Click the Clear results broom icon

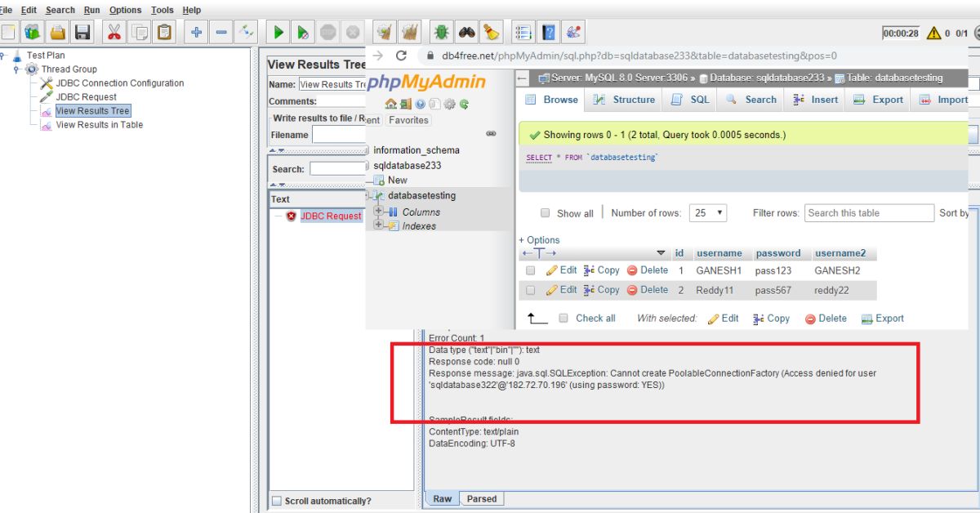pyautogui.click(x=385, y=32)
